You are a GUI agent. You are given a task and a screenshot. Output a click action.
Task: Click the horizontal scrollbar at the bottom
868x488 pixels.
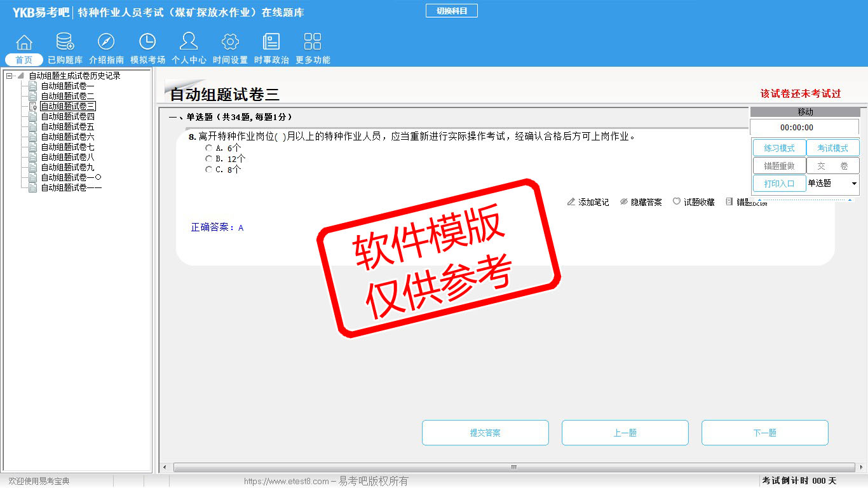[513, 468]
